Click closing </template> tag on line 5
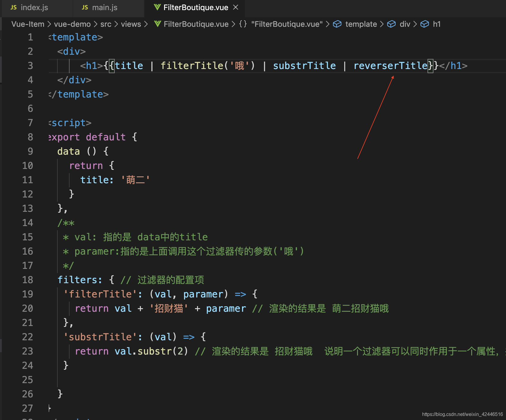Image resolution: width=506 pixels, height=420 pixels. [79, 94]
